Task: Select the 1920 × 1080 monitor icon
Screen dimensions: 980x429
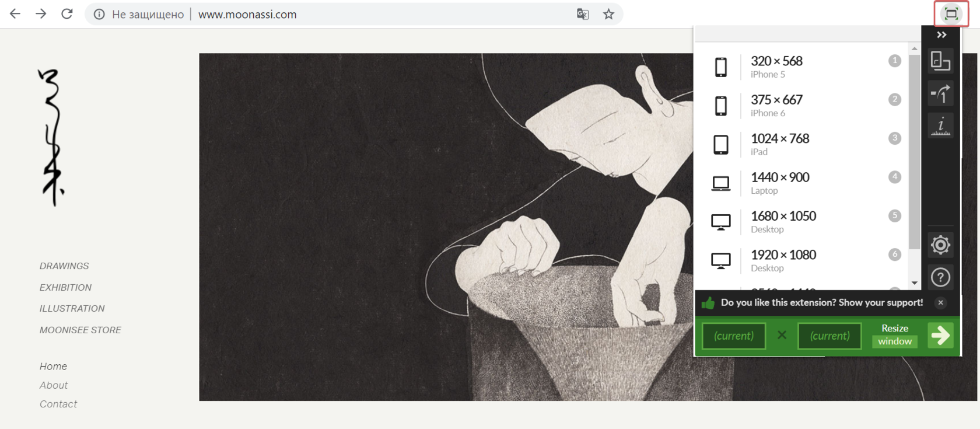Action: pos(721,260)
